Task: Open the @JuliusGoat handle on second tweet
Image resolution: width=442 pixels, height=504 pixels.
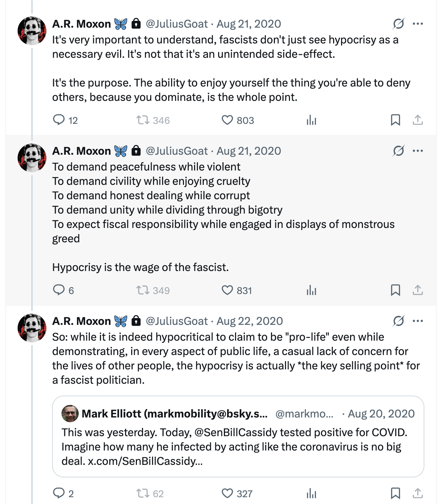Action: tap(176, 151)
